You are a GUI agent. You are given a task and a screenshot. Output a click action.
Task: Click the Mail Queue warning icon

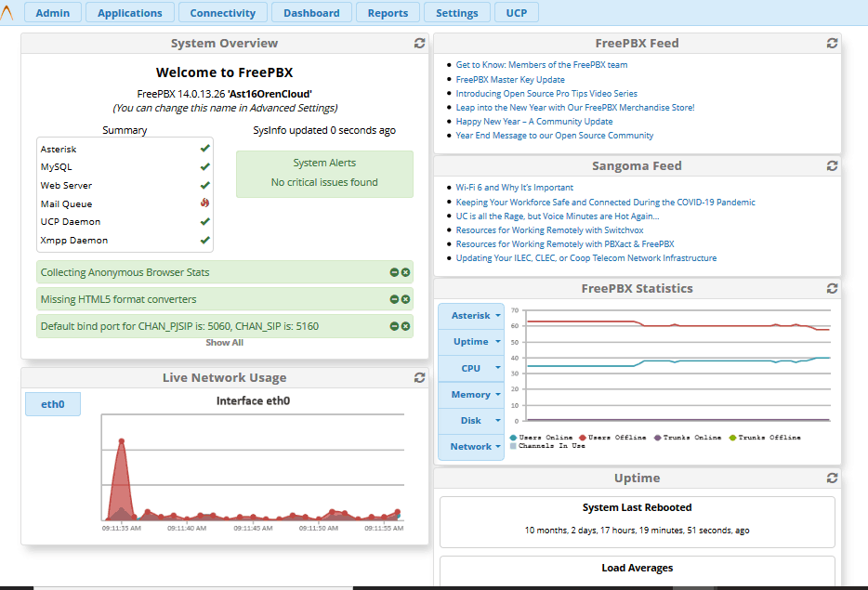[x=204, y=203]
